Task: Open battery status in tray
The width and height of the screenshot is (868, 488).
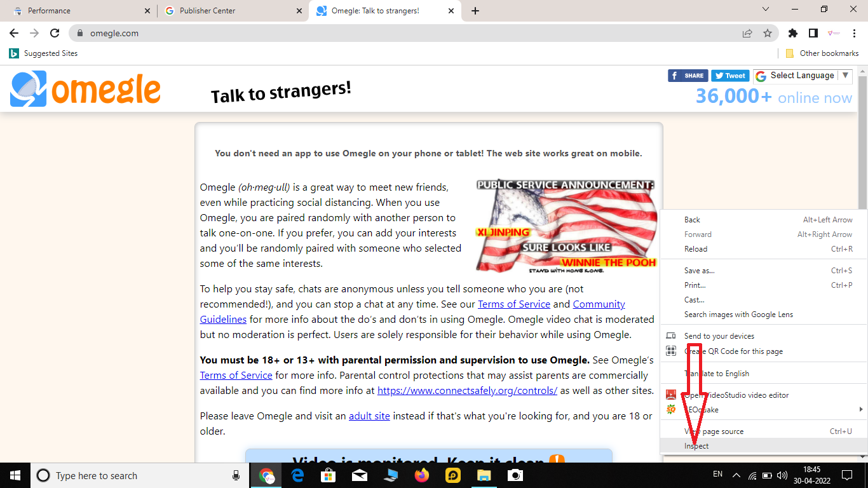Action: 767,475
